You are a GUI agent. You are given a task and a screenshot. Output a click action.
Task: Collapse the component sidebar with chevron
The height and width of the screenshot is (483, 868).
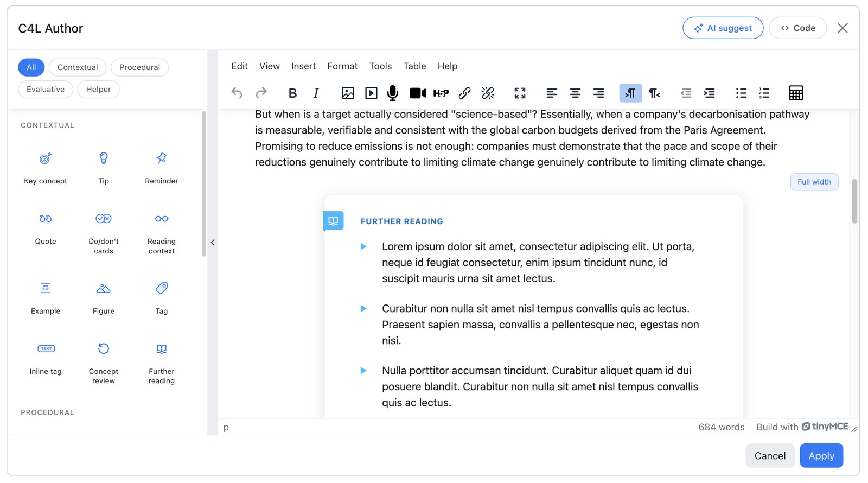[213, 243]
